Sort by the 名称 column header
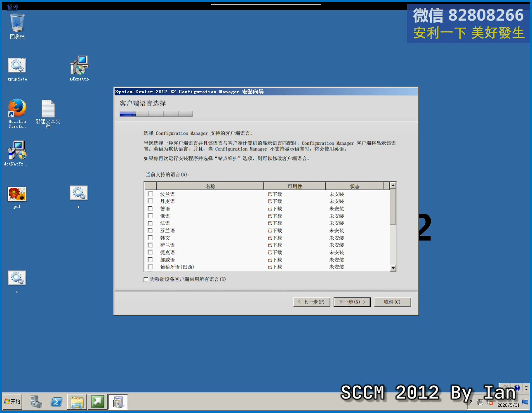This screenshot has width=532, height=413. click(210, 186)
